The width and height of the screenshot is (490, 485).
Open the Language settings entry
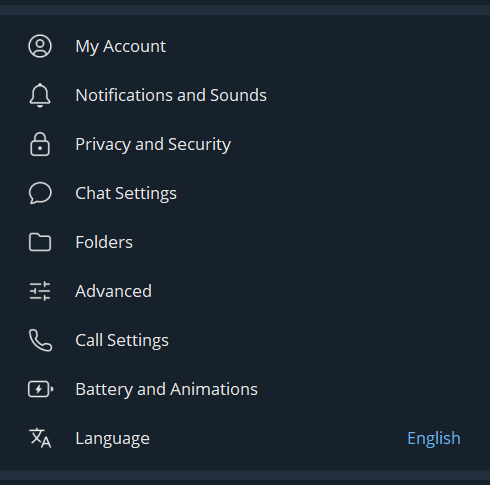click(x=245, y=438)
